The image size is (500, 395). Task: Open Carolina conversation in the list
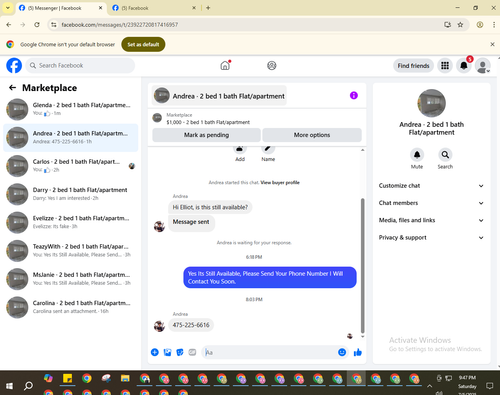[x=71, y=307]
